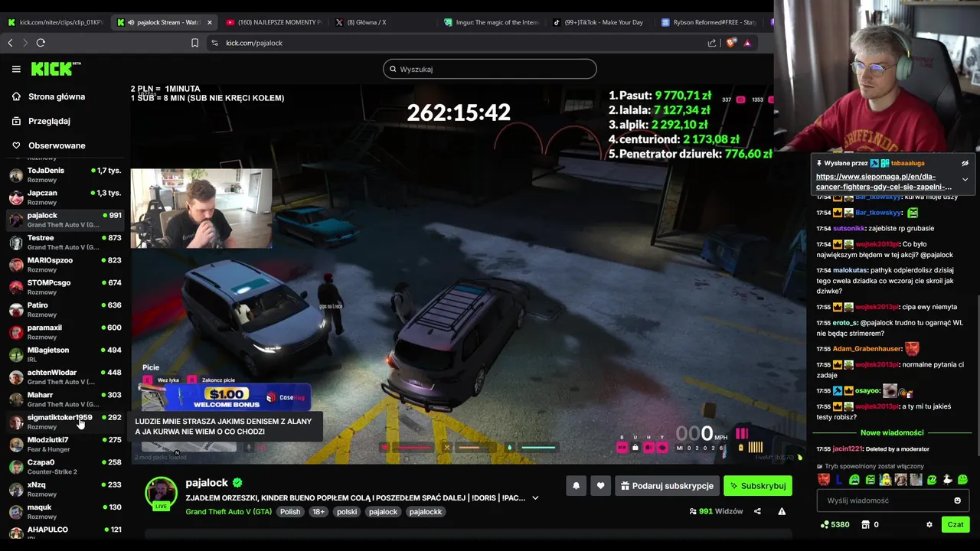Open the emoji picker in the chat box
Screen dimensions: 980x551
[x=957, y=500]
